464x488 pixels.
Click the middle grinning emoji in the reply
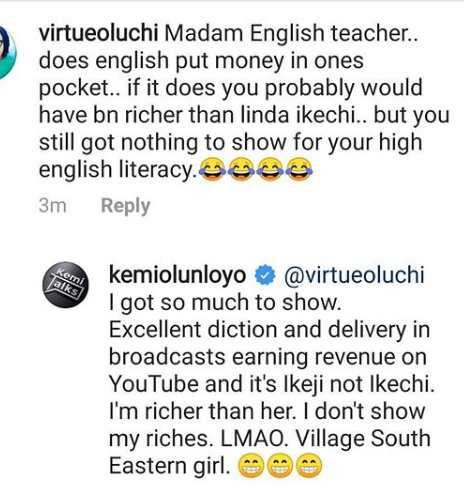pos(280,466)
